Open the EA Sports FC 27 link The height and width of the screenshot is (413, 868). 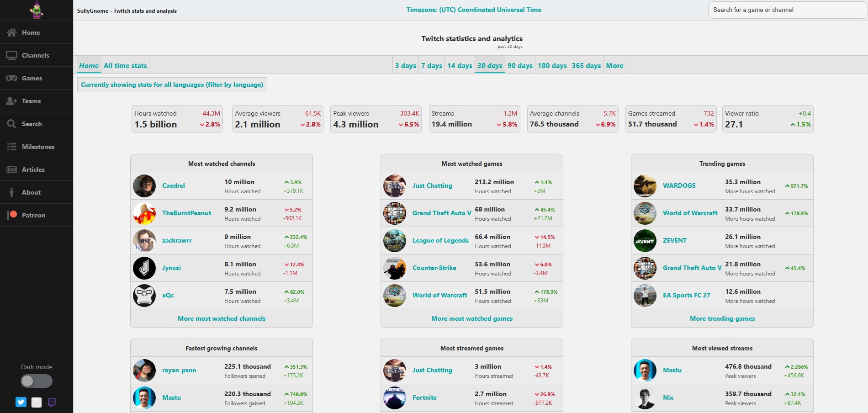pos(687,295)
